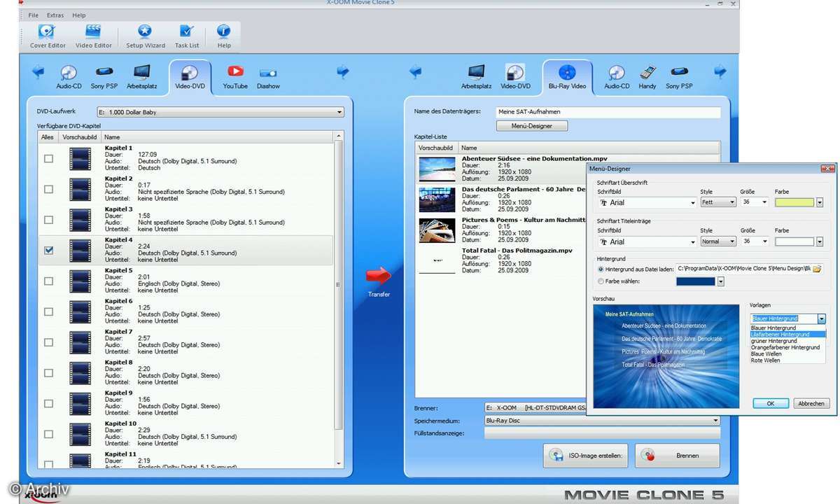This screenshot has width=840, height=504.
Task: Browse for background file with folder icon
Action: 817,269
